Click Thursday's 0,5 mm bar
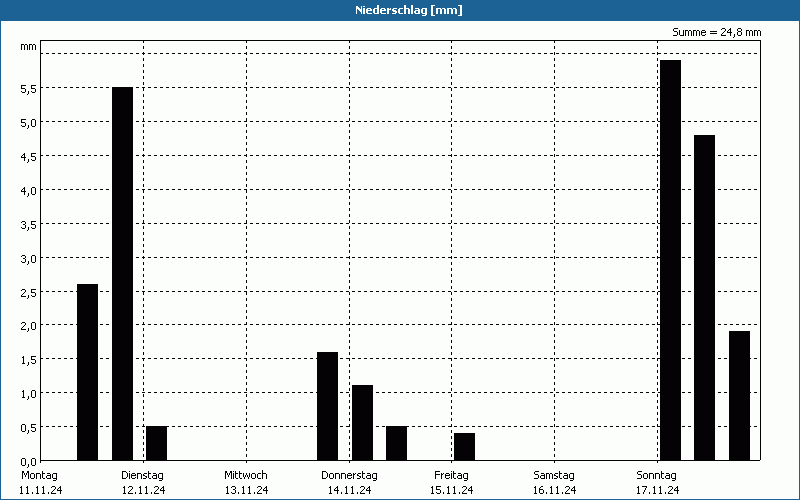 [396, 443]
